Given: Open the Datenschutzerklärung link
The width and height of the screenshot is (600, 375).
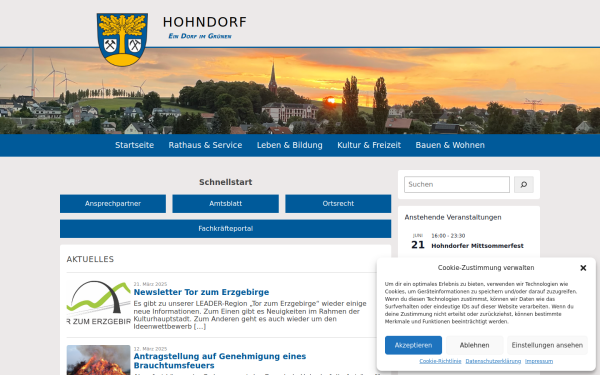Looking at the screenshot, I should click(493, 361).
